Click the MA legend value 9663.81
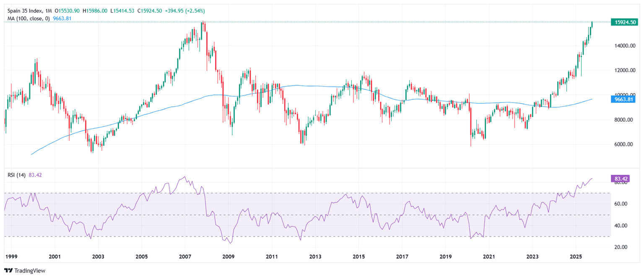The image size is (644, 278). click(x=62, y=18)
